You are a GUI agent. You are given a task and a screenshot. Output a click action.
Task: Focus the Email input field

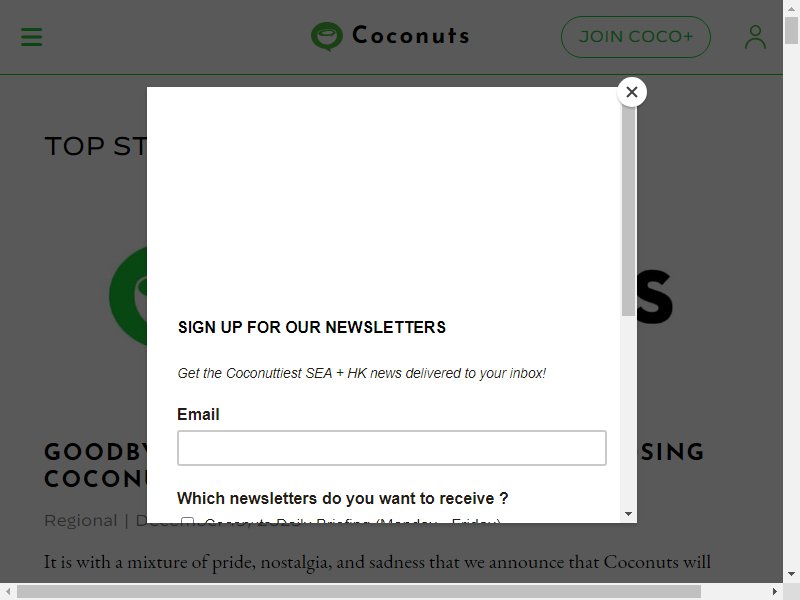click(392, 448)
